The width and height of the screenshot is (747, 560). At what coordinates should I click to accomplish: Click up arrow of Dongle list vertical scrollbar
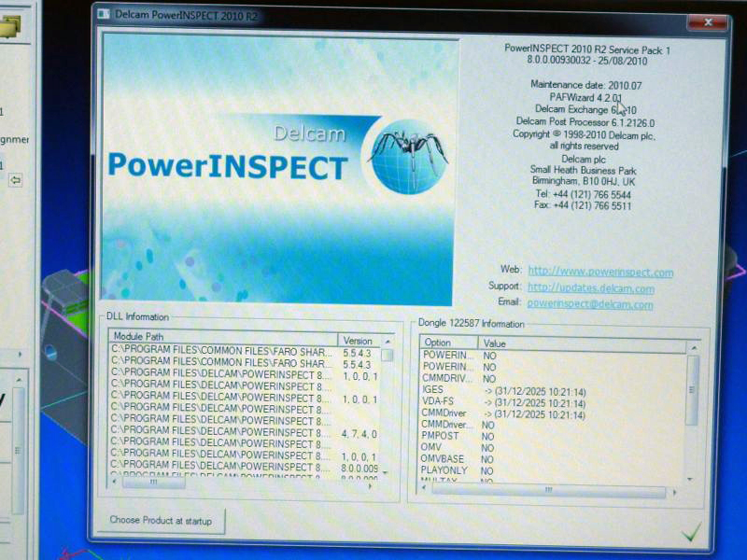(x=694, y=348)
